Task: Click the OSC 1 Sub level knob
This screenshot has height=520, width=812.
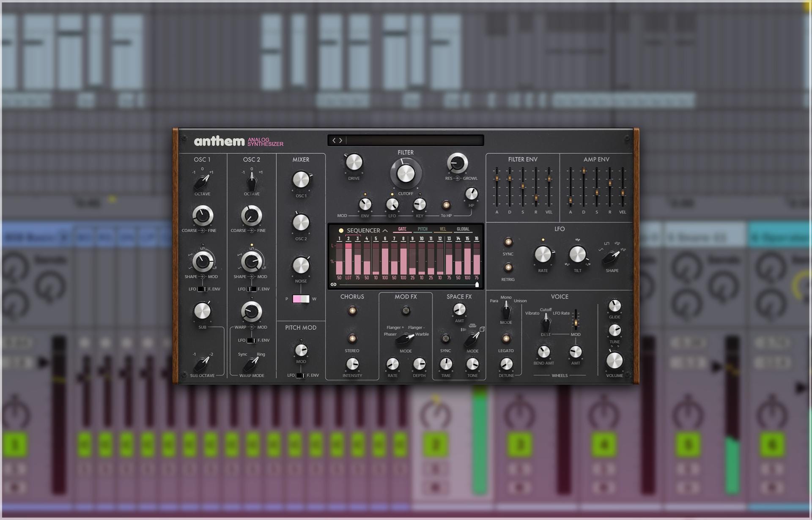Action: (202, 311)
